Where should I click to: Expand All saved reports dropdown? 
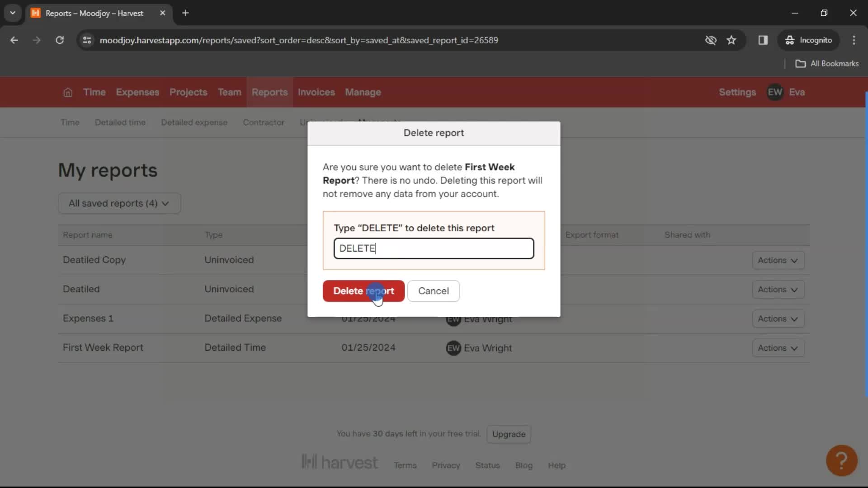click(118, 204)
